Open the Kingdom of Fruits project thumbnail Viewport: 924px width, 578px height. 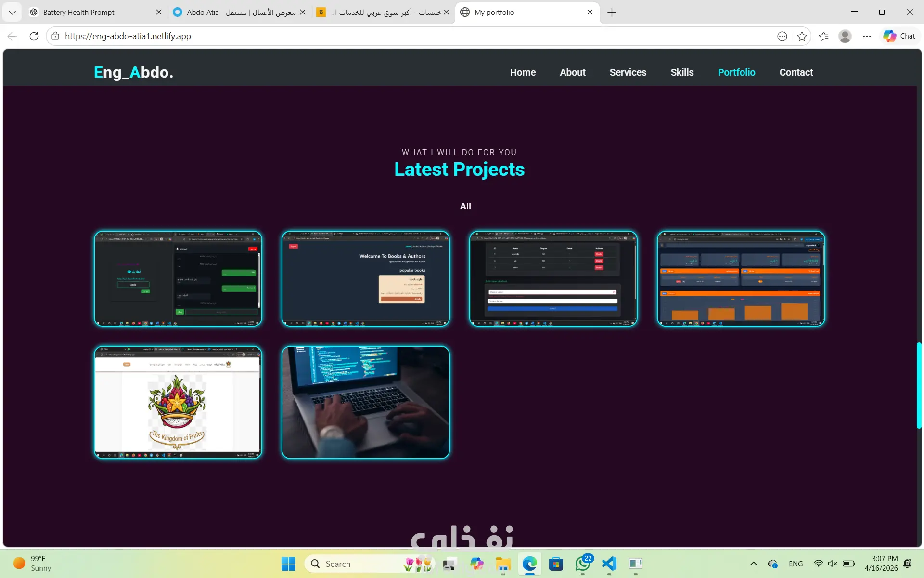pos(178,402)
